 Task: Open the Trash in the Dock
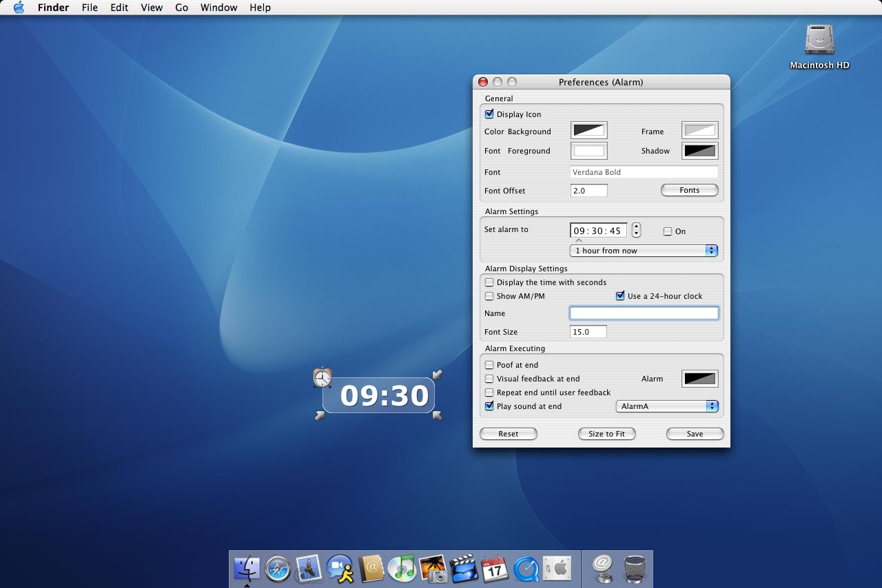(635, 569)
